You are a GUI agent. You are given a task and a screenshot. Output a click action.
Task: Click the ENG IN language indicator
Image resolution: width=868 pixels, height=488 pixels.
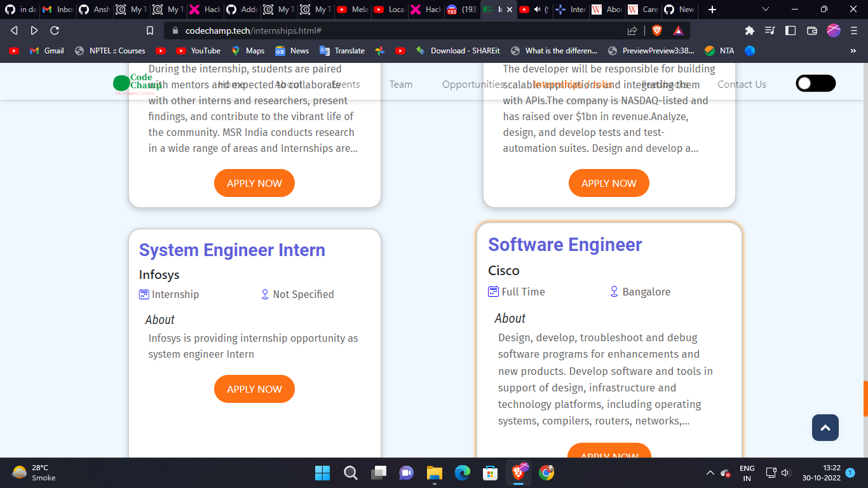pos(747,473)
